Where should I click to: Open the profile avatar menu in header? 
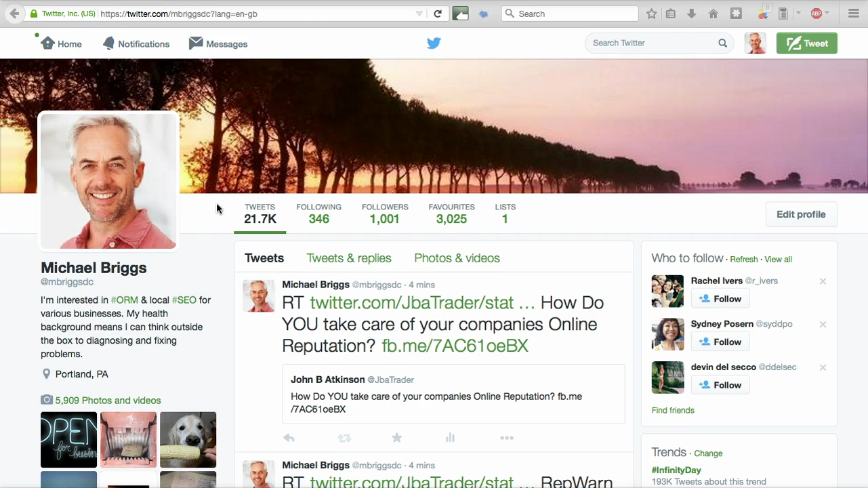tap(756, 43)
